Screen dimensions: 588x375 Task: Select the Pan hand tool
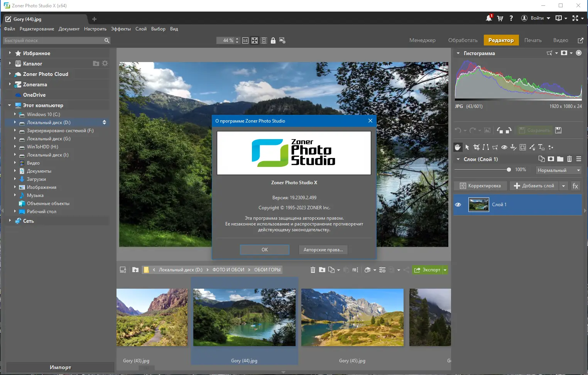pyautogui.click(x=458, y=147)
